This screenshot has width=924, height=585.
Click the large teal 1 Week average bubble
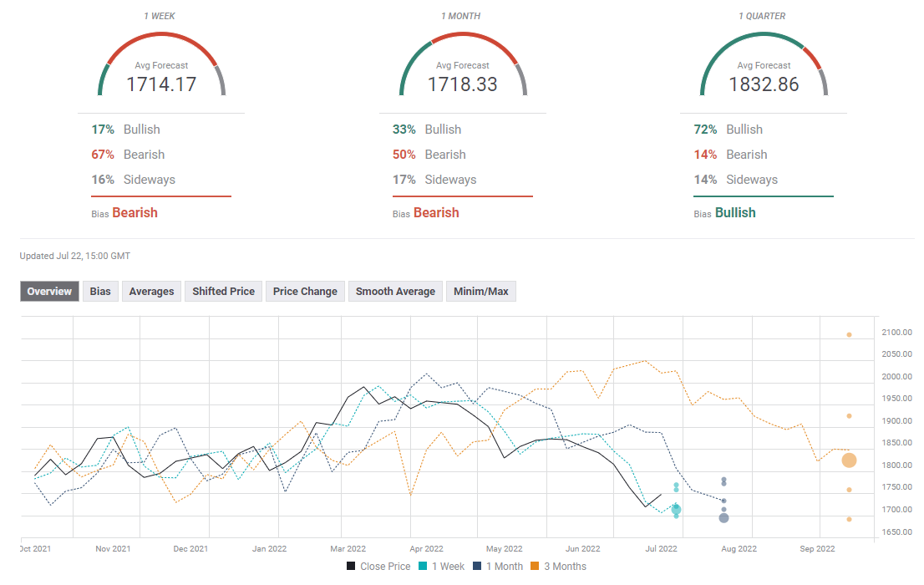[676, 510]
